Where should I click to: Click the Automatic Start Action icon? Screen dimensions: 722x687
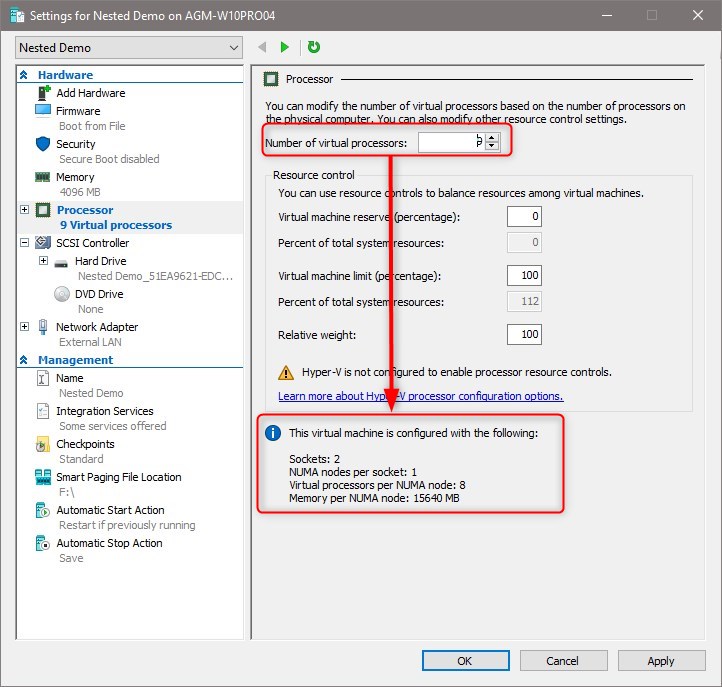(x=43, y=510)
